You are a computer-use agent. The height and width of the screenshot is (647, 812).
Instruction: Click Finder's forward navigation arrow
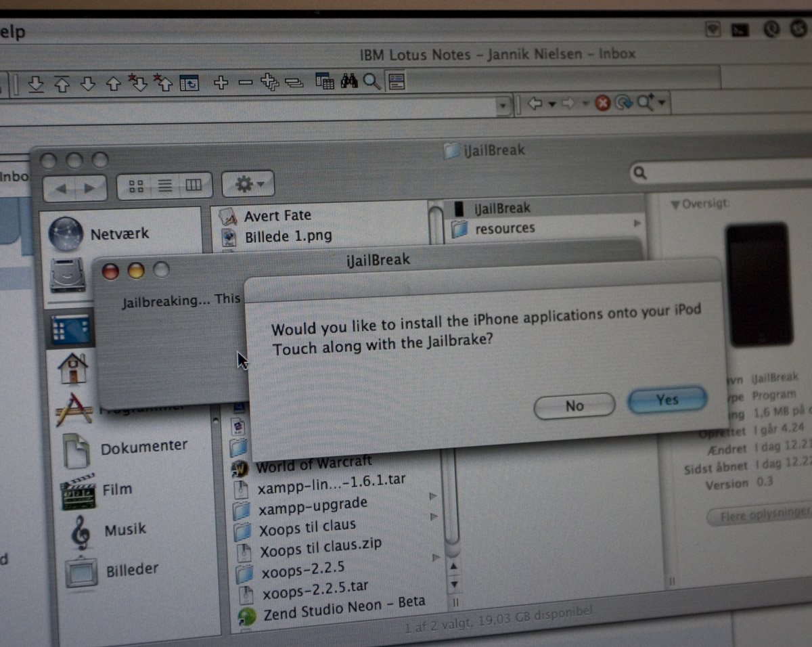pyautogui.click(x=91, y=189)
